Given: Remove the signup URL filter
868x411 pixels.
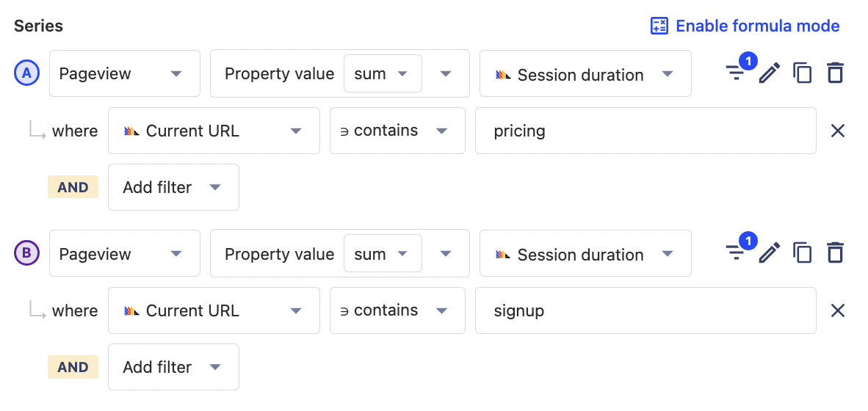Looking at the screenshot, I should [837, 310].
